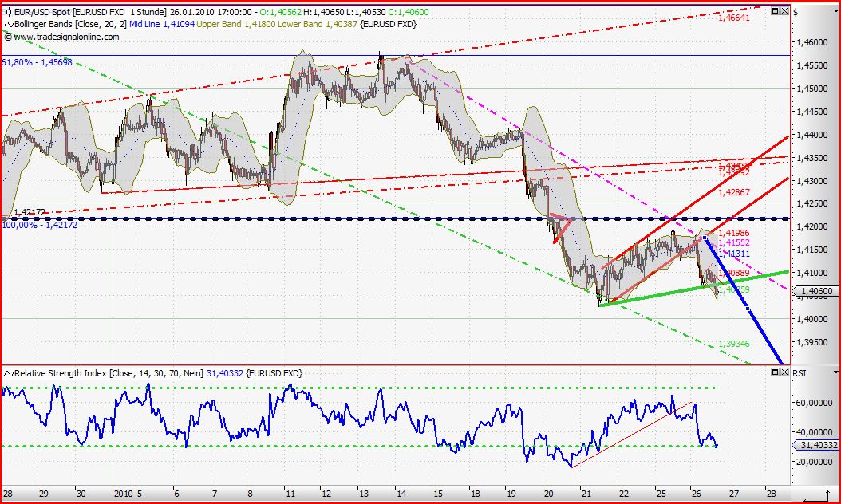Image resolution: width=841 pixels, height=504 pixels.
Task: Click the red 1,41986 price label
Action: tap(734, 233)
